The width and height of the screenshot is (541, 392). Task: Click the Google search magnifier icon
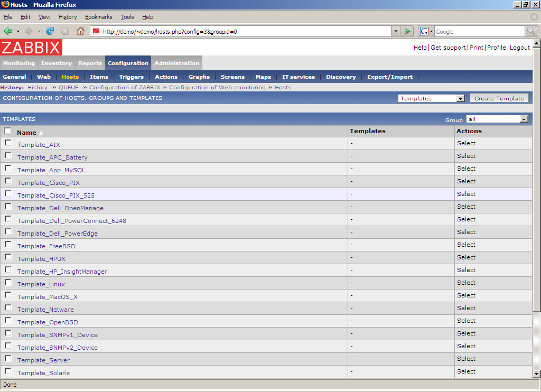click(x=531, y=31)
